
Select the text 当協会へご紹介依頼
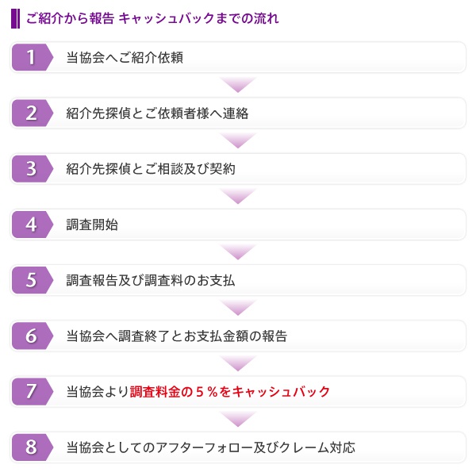pos(125,58)
